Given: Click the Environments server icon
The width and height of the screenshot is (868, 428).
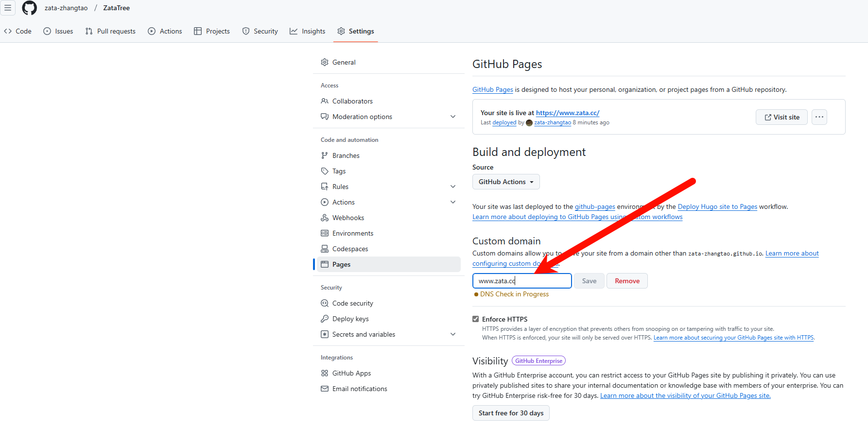Looking at the screenshot, I should (x=325, y=233).
